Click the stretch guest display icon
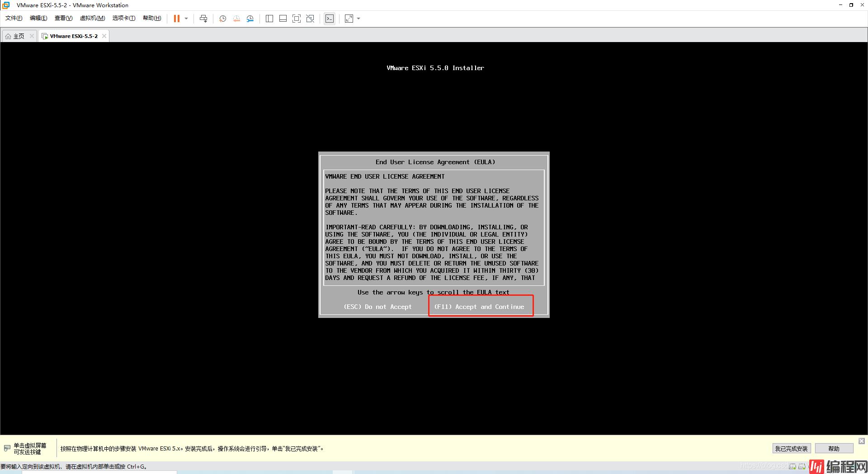Screen dimensions: 868x474 tap(349, 19)
